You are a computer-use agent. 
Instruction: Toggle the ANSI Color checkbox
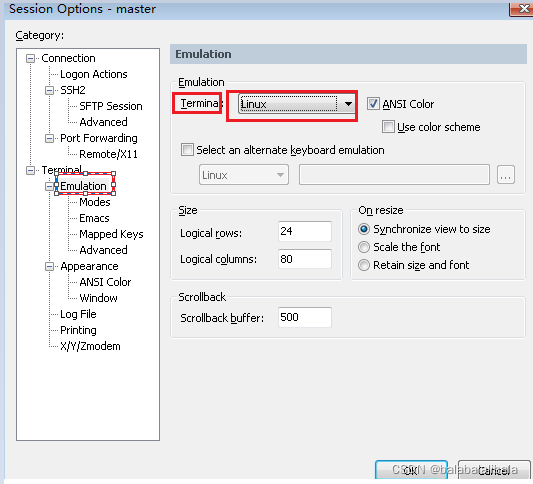tap(373, 104)
